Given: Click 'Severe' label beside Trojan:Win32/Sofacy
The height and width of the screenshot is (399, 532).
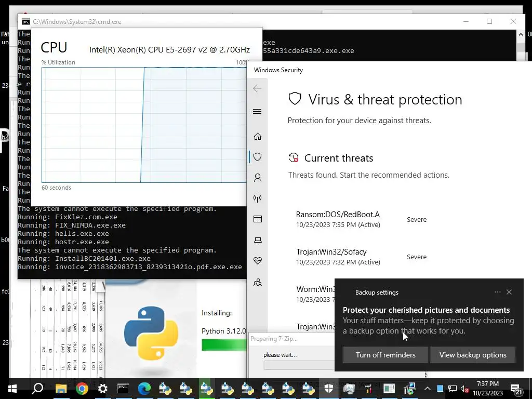Looking at the screenshot, I should click(x=417, y=257).
